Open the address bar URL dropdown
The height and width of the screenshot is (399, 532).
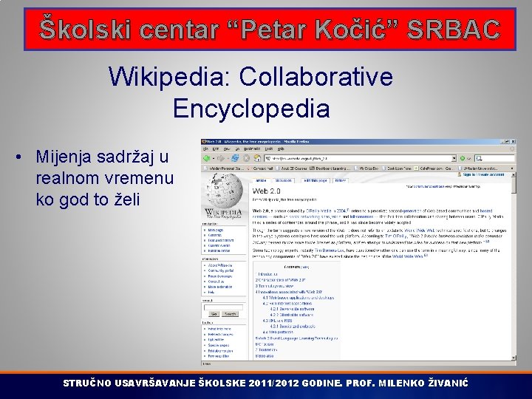(x=454, y=158)
